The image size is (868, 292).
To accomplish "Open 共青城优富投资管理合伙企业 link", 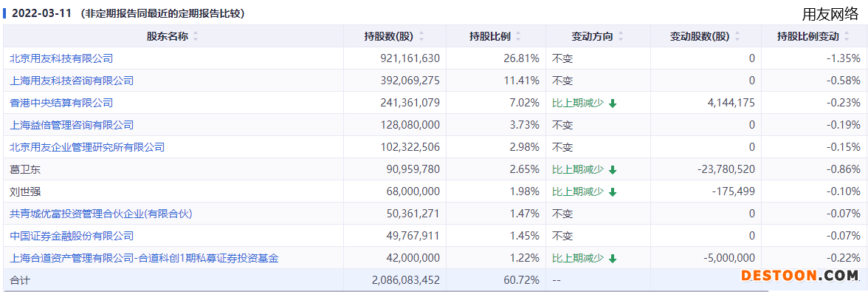I will point(101,214).
